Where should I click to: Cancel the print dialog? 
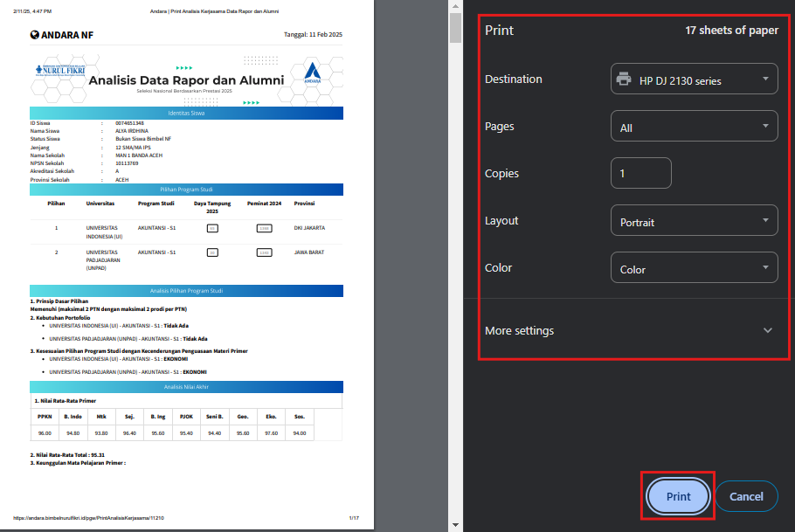point(746,496)
